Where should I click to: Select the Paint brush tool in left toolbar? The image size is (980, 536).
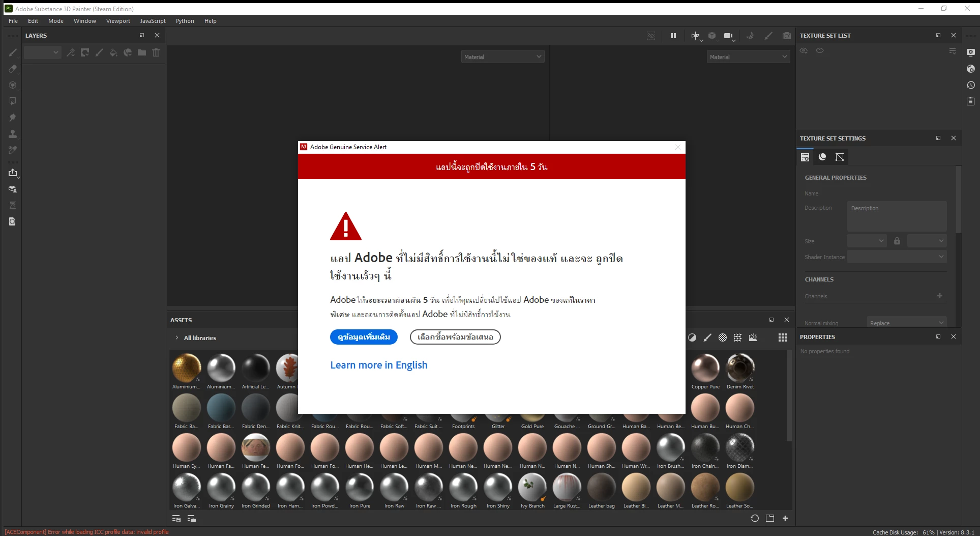click(13, 52)
